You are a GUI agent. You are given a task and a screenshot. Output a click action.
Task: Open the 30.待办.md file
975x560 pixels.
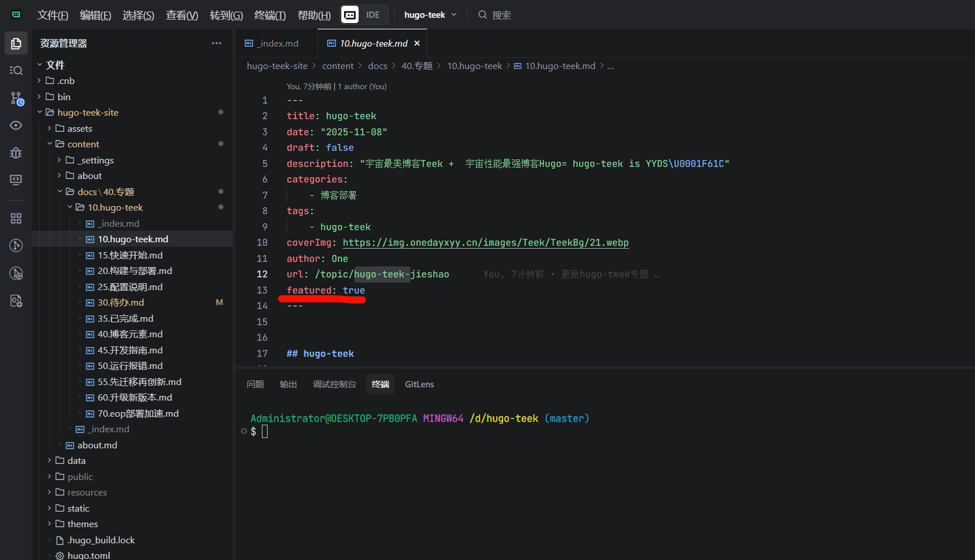(x=121, y=302)
